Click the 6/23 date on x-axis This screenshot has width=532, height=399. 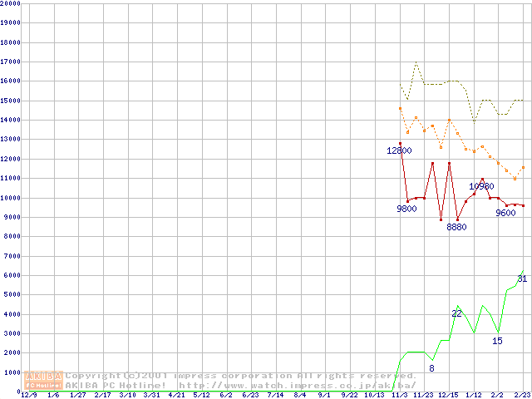(249, 396)
